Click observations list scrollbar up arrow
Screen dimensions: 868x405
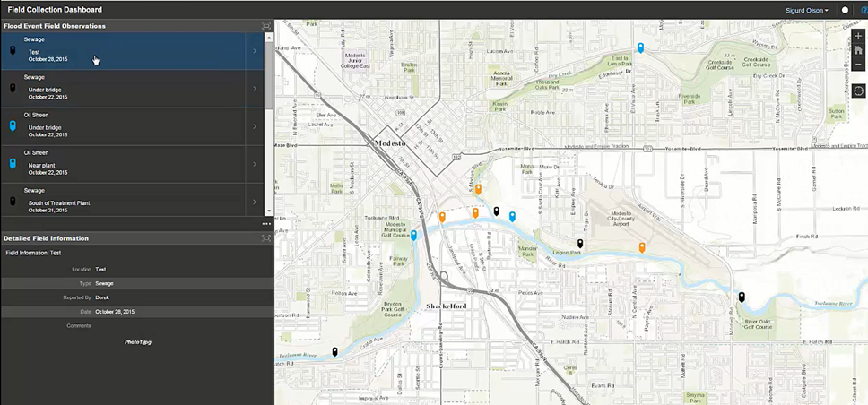point(269,36)
